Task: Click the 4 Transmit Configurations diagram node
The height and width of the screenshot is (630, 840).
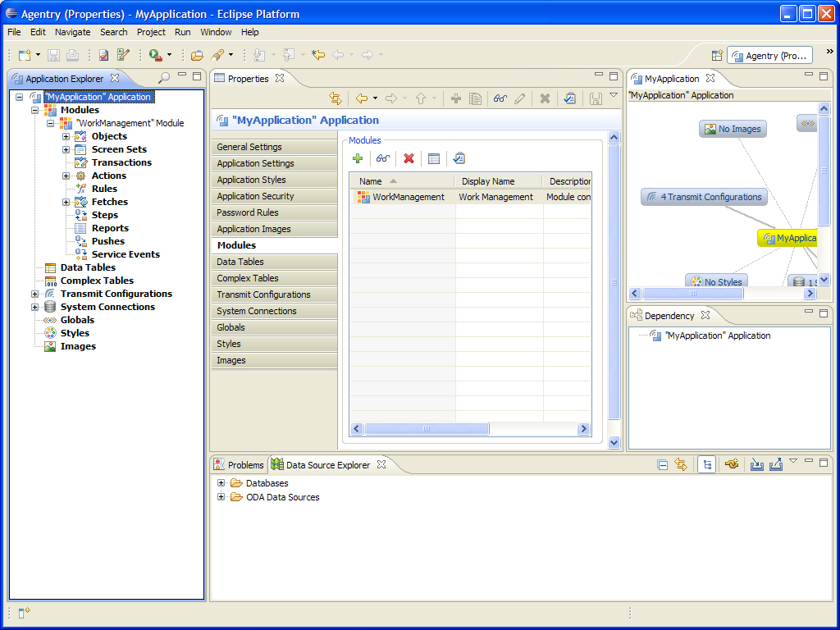Action: (x=705, y=197)
